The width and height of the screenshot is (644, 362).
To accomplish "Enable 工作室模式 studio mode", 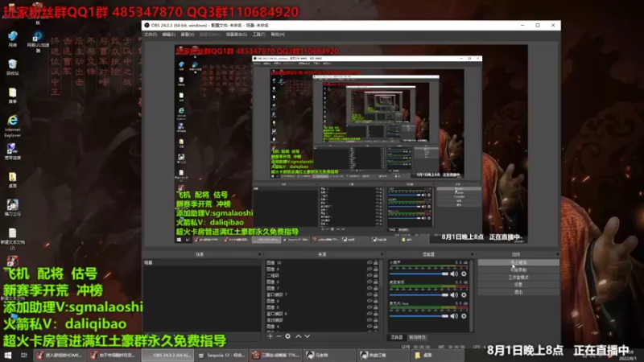I will [518, 277].
